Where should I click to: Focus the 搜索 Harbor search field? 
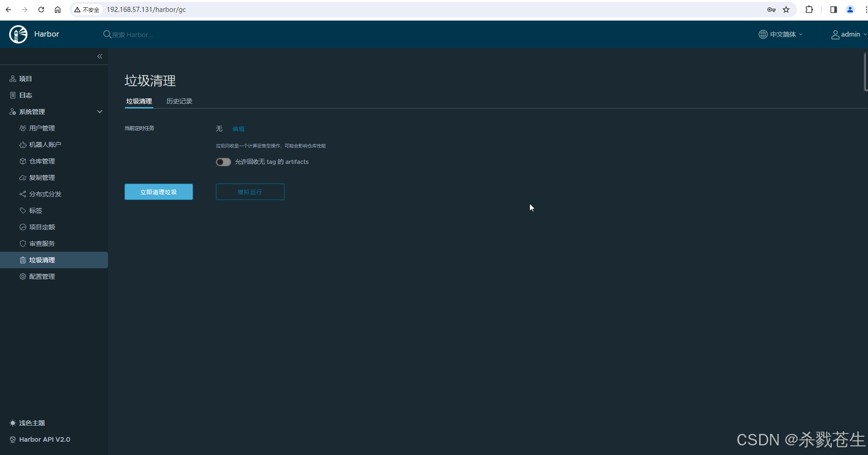133,35
